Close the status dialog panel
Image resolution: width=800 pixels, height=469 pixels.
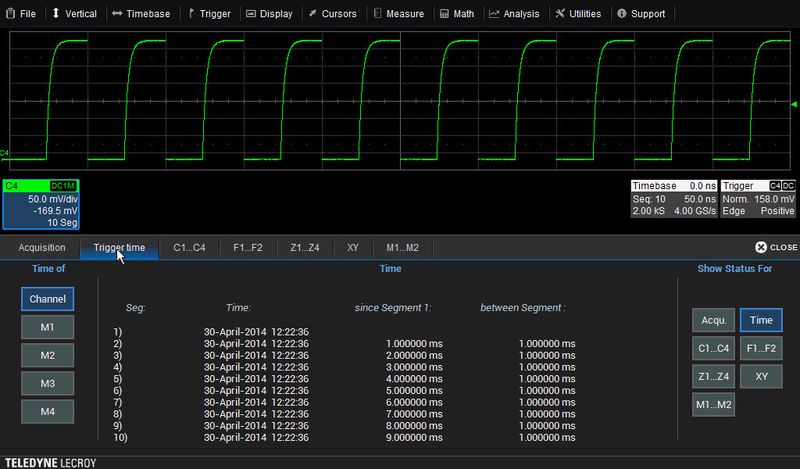[776, 247]
